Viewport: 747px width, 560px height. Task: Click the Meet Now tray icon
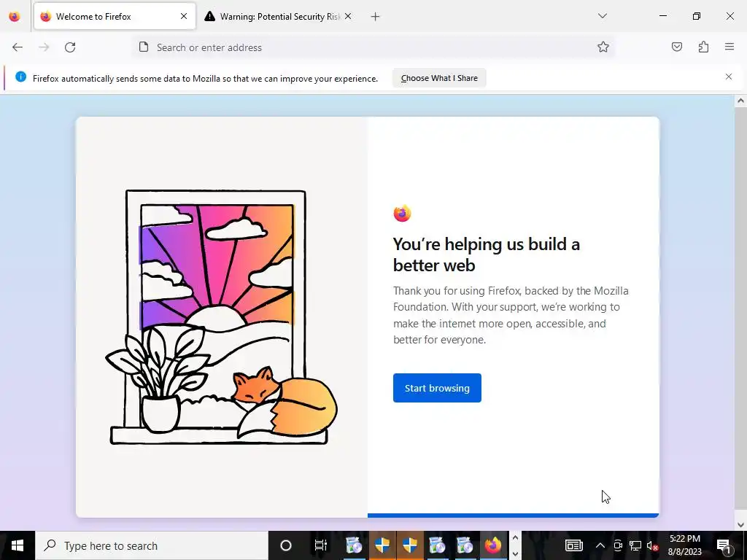(x=618, y=545)
